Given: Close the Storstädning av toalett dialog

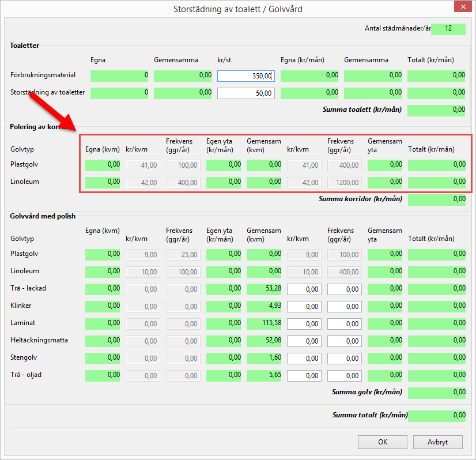Looking at the screenshot, I should click(462, 9).
